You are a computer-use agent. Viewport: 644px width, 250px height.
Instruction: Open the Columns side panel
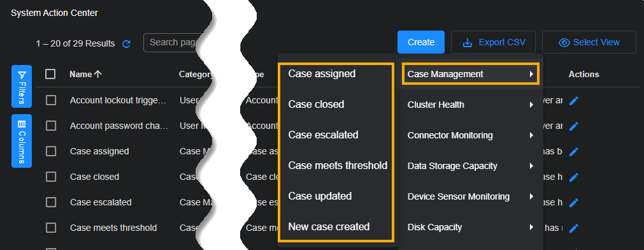pyautogui.click(x=22, y=141)
